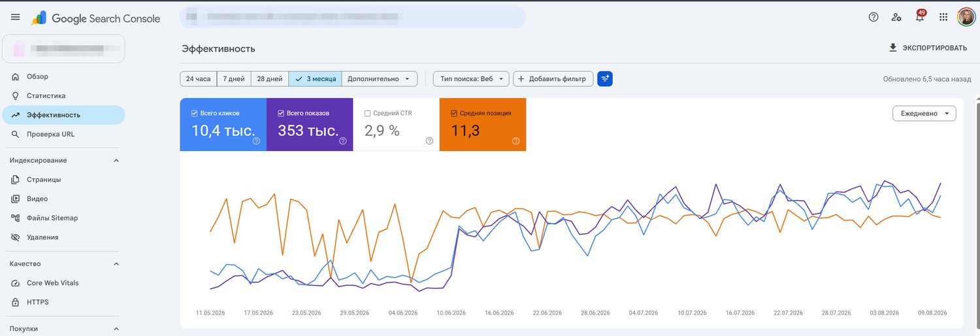Open users and settings icon
The height and width of the screenshot is (336, 980).
897,17
